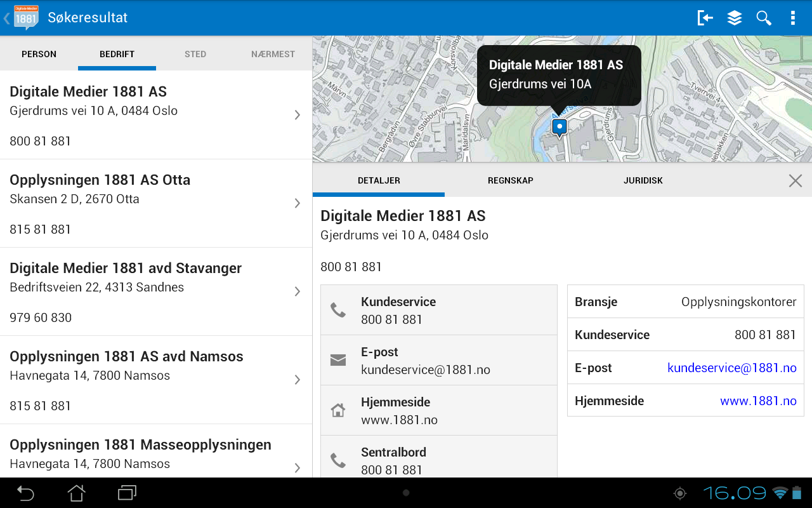Select the DETALJER tab
The height and width of the screenshot is (508, 812).
[379, 180]
